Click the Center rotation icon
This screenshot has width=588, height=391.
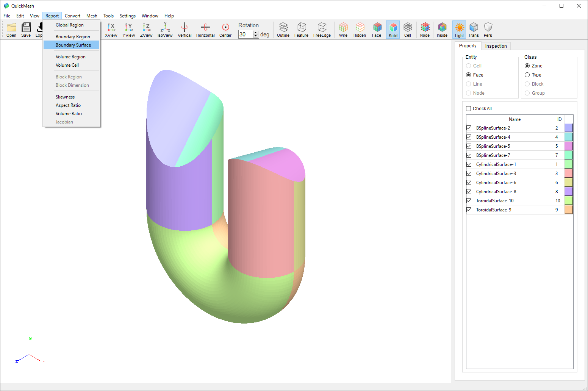(225, 30)
